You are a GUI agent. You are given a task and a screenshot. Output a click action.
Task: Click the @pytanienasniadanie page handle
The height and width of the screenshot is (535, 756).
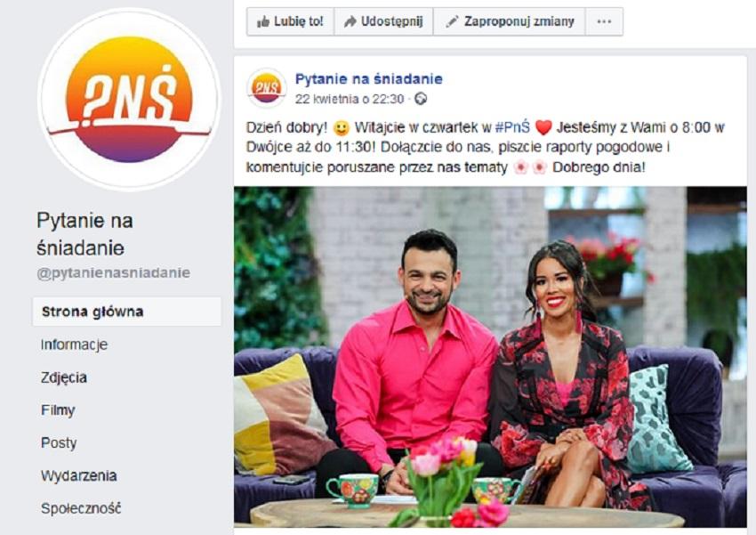tap(113, 273)
